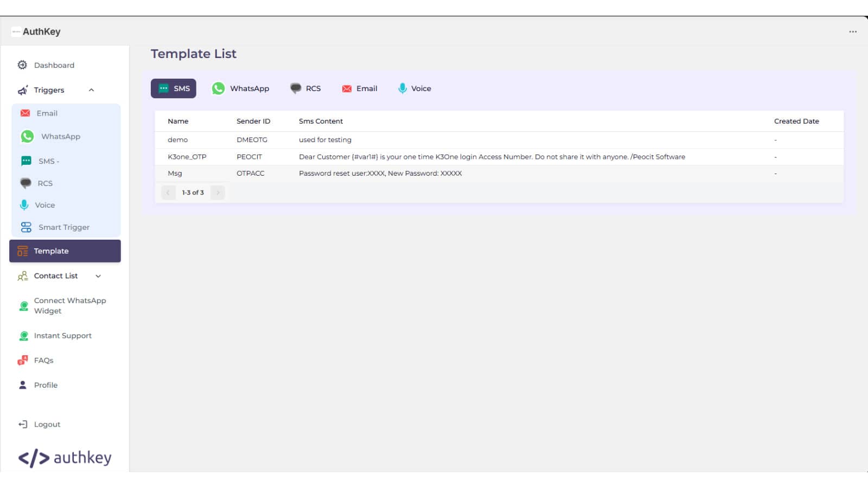
Task: Select the K3one_OTP template row
Action: pyautogui.click(x=187, y=157)
